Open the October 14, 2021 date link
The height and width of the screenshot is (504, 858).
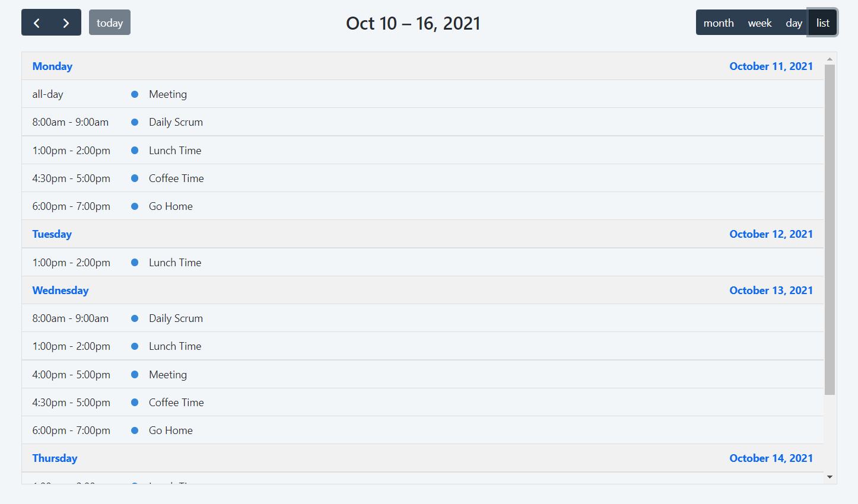click(771, 458)
